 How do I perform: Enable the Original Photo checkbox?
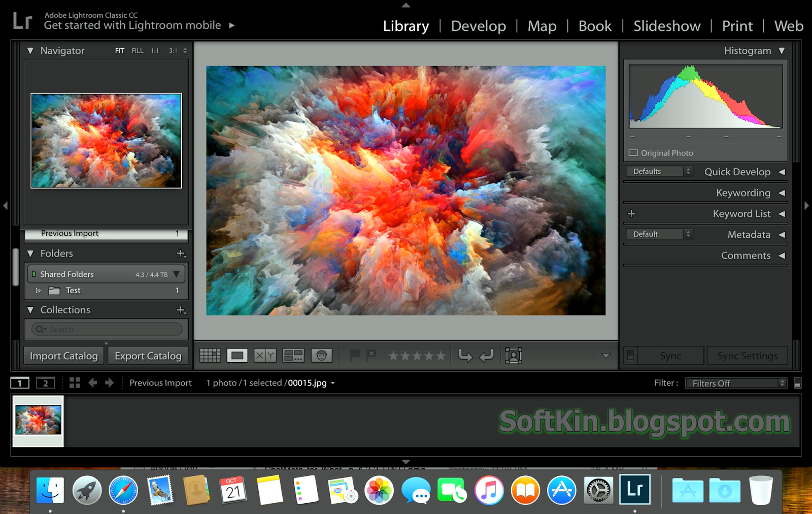(633, 153)
